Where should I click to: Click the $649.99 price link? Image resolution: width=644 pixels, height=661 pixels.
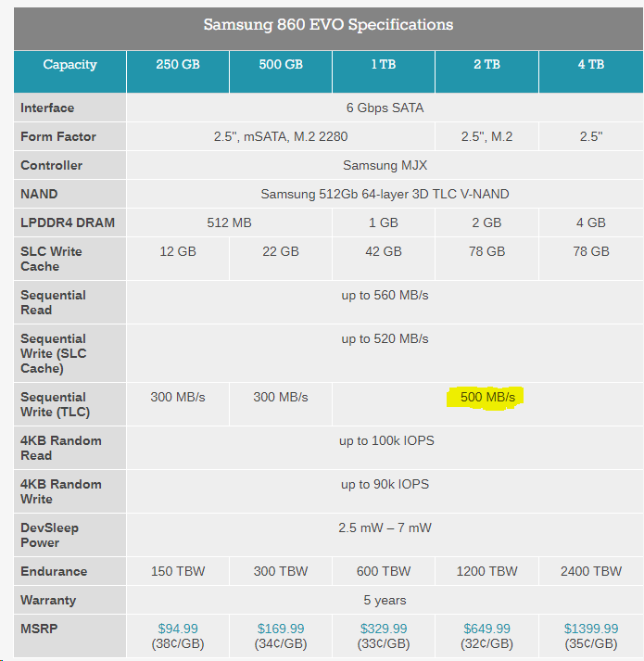486,629
